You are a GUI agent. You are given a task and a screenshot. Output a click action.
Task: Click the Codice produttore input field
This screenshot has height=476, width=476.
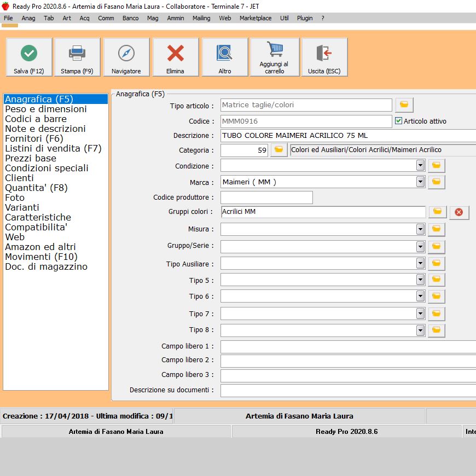(266, 198)
